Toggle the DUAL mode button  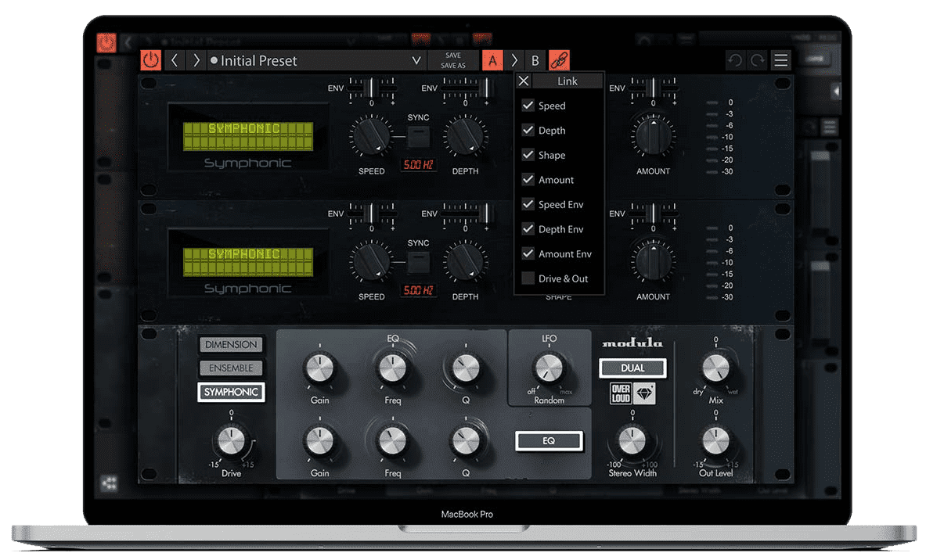(632, 368)
